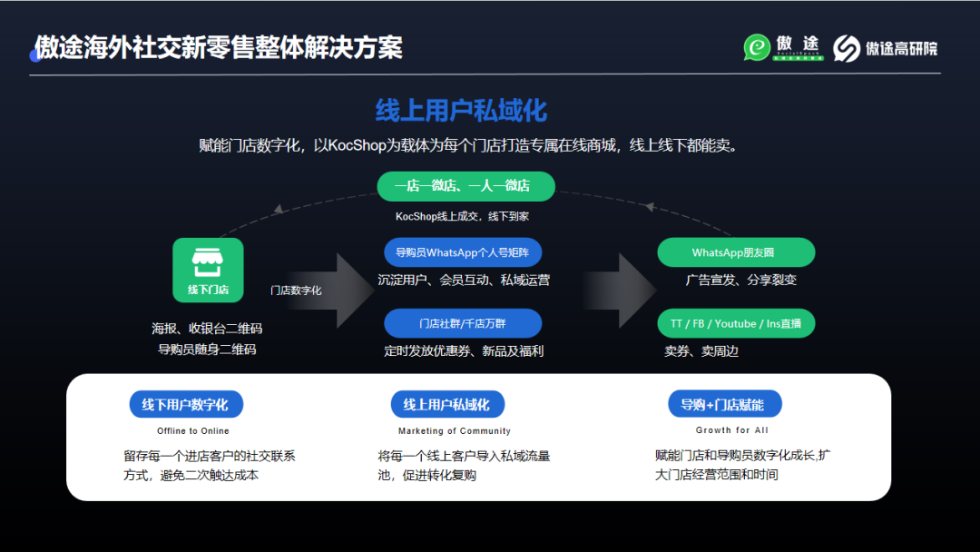Select the WhatsApp朋友圈 green pill
This screenshot has height=552, width=980.
coord(736,252)
